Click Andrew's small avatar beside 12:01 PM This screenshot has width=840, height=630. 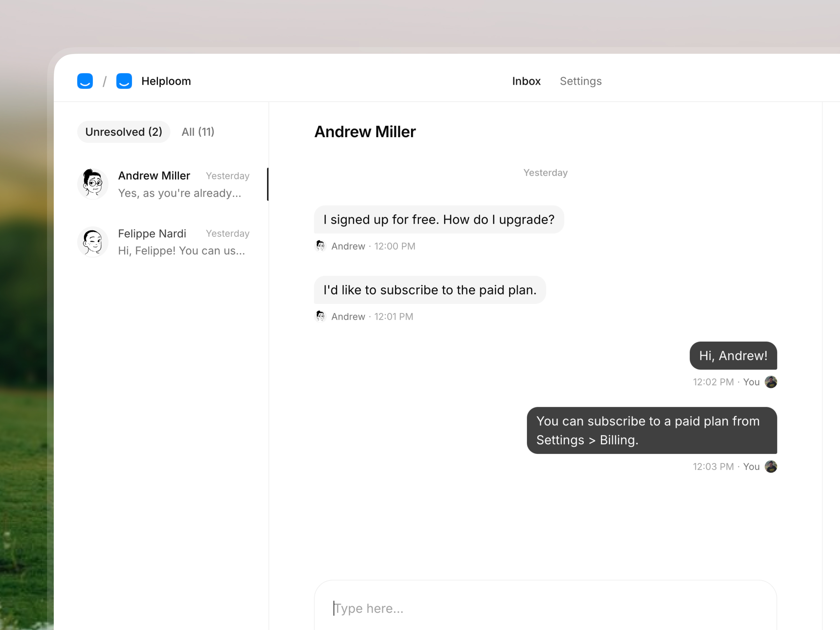pos(321,316)
